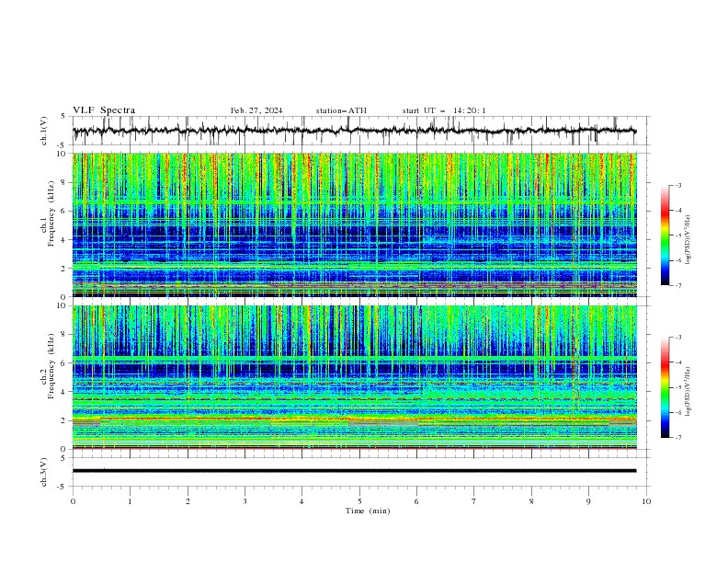The height and width of the screenshot is (563, 728).
Task: Click the ch.2 spectrogram panel
Action: (x=354, y=377)
